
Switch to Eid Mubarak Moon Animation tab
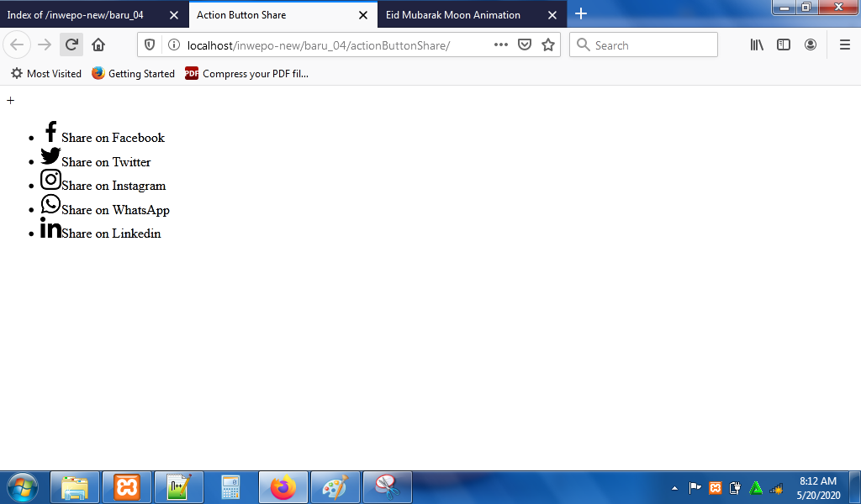pos(453,15)
